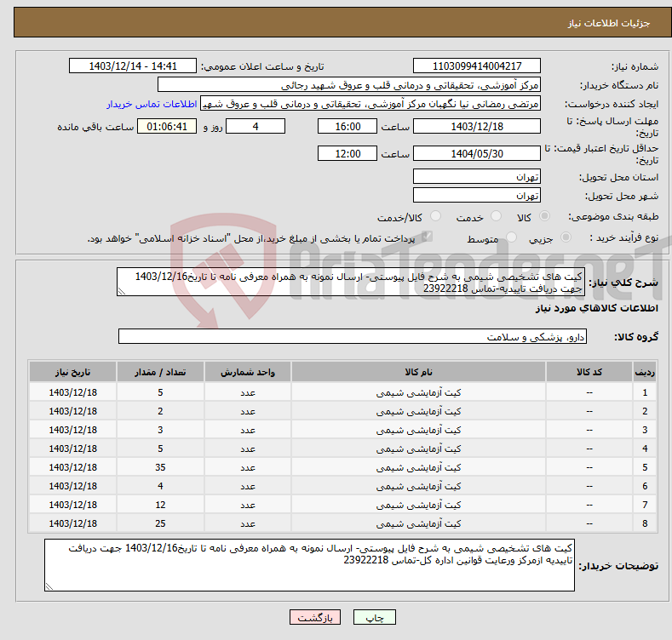Click the نام کالا column header
The width and height of the screenshot is (672, 640).
coord(418,372)
